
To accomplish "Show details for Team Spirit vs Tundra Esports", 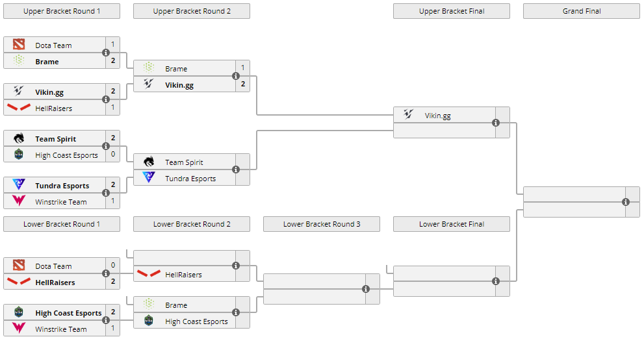I will pos(236,170).
